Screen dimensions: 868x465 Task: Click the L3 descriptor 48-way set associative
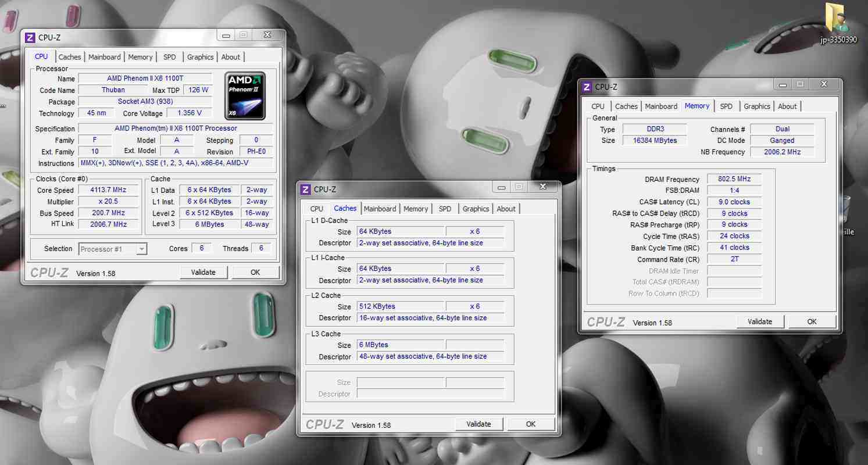[x=430, y=356]
